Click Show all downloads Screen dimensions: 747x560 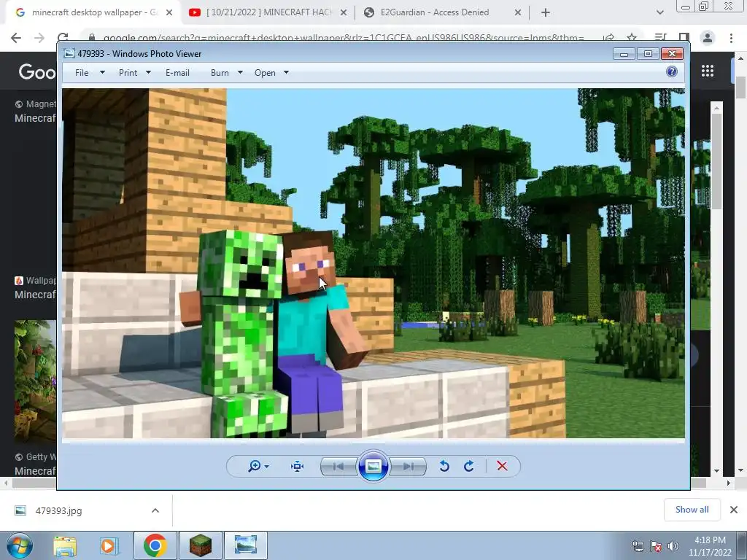point(692,510)
